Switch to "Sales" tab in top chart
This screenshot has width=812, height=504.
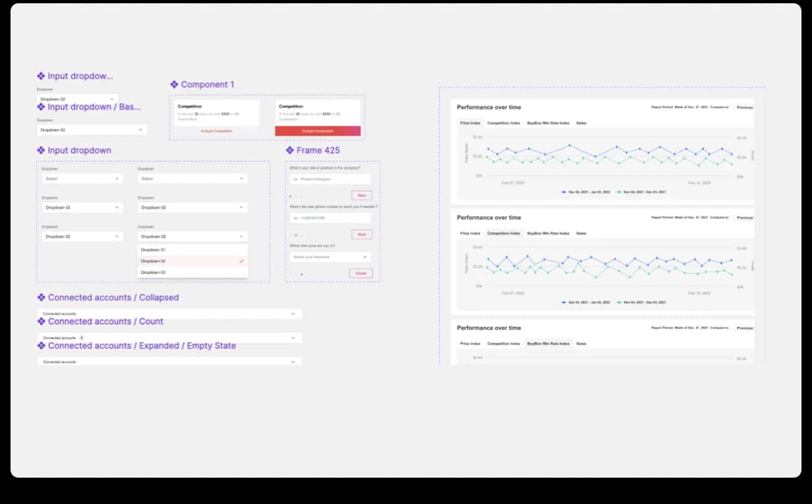[x=581, y=123]
